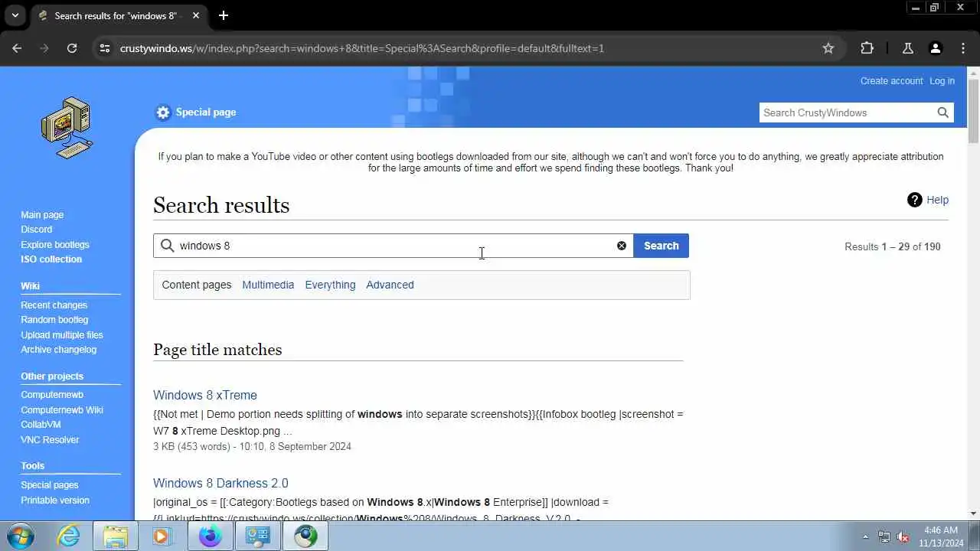
Task: Open the Discord sidebar link
Action: tap(37, 230)
